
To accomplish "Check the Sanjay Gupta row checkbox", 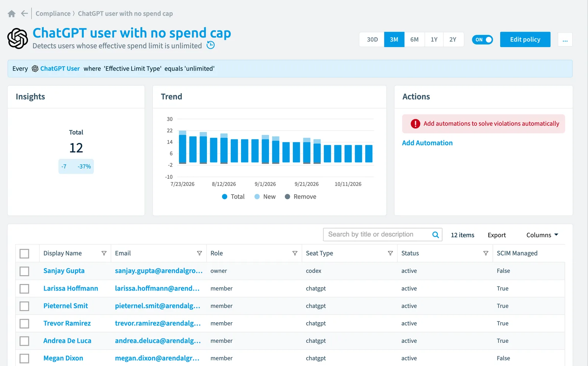I will tap(24, 271).
